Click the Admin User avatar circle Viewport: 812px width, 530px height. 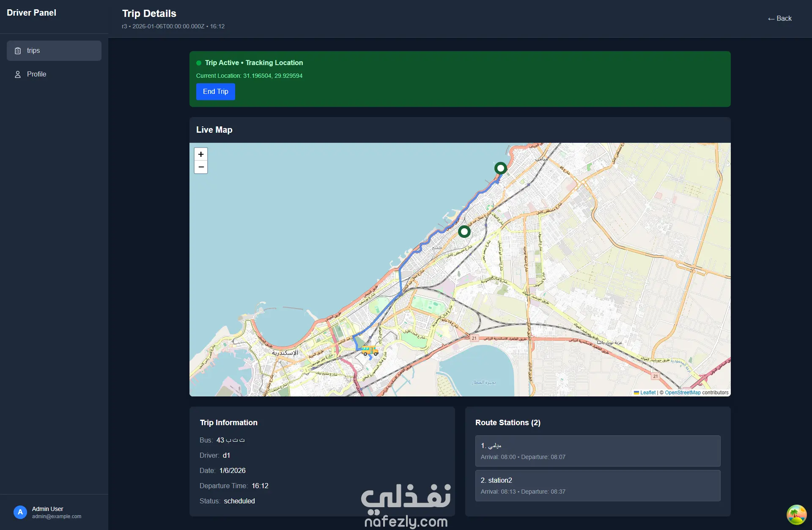pyautogui.click(x=20, y=512)
